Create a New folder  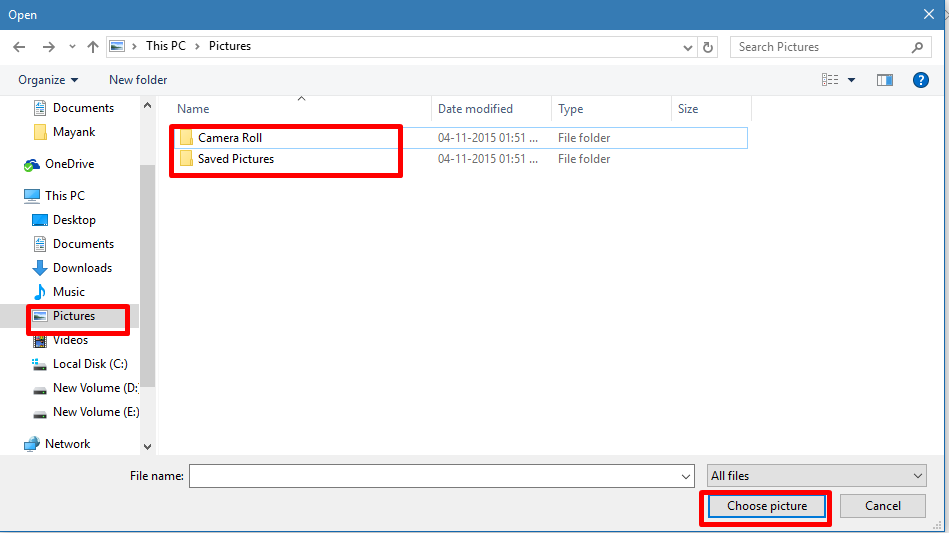point(138,80)
